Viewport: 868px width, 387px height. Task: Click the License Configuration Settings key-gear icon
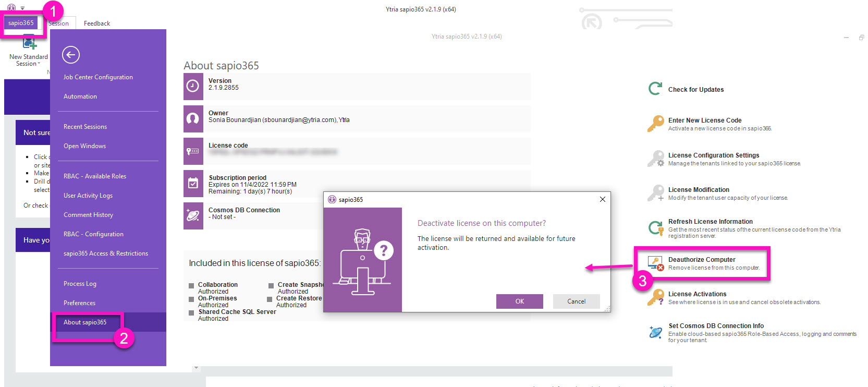(655, 159)
